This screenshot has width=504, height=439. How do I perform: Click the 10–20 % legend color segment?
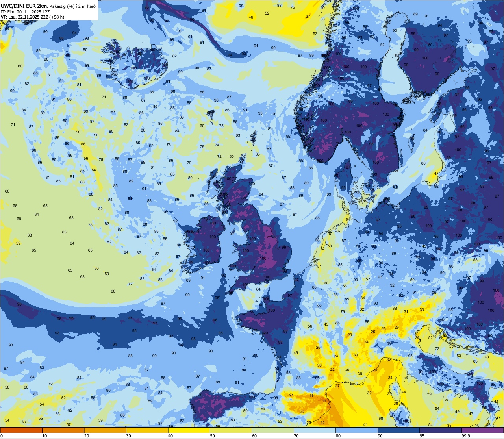click(63, 430)
